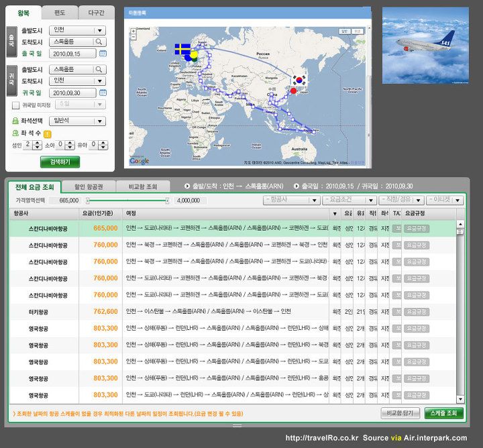Select the 스칸디나비아항공 665,000 fare row
Image resolution: width=483 pixels, height=448 pixels.
point(232,229)
